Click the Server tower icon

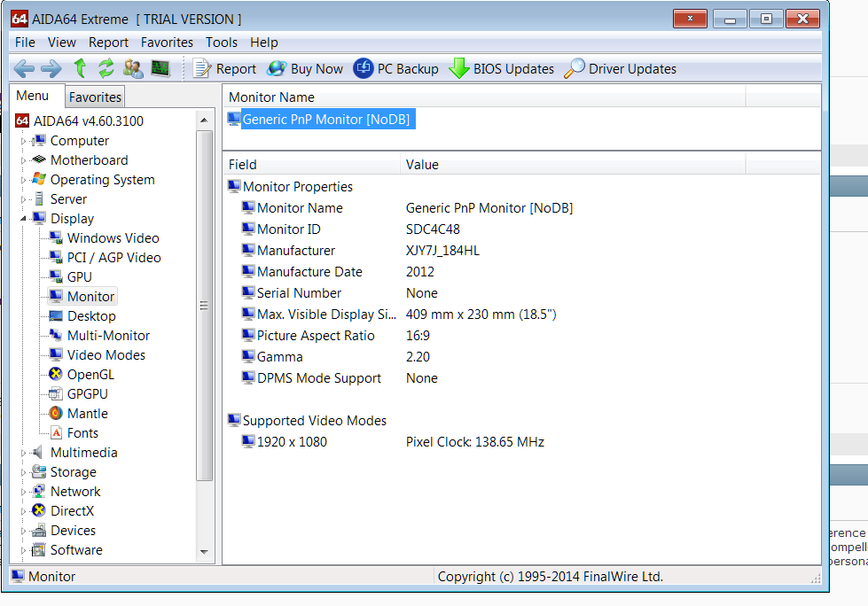[x=39, y=198]
